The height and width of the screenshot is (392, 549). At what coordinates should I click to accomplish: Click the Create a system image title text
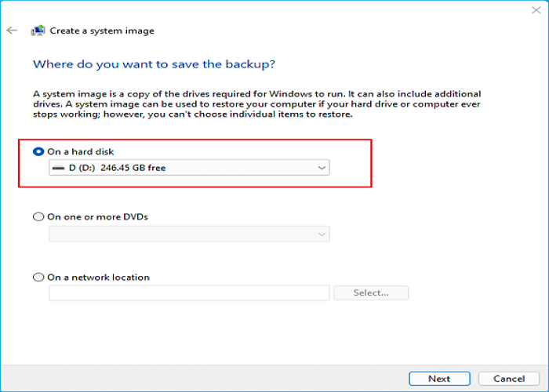coord(102,31)
